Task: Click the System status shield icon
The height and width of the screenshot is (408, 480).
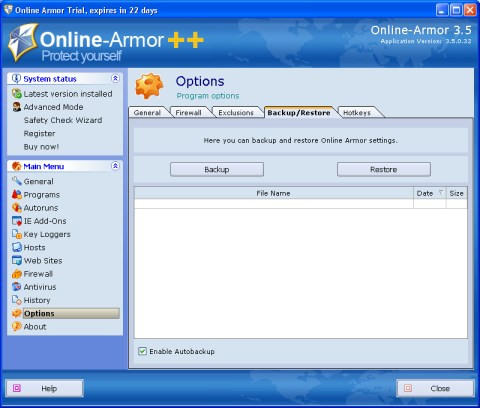Action: tap(16, 79)
